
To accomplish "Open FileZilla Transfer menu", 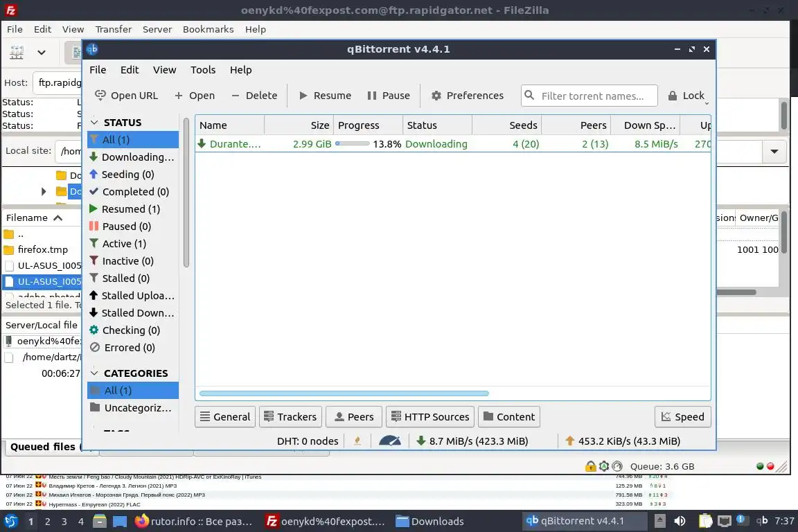I will (114, 30).
